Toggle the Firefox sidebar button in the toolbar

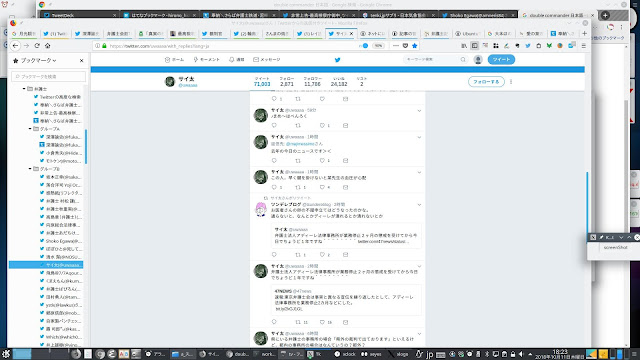pyautogui.click(x=474, y=46)
